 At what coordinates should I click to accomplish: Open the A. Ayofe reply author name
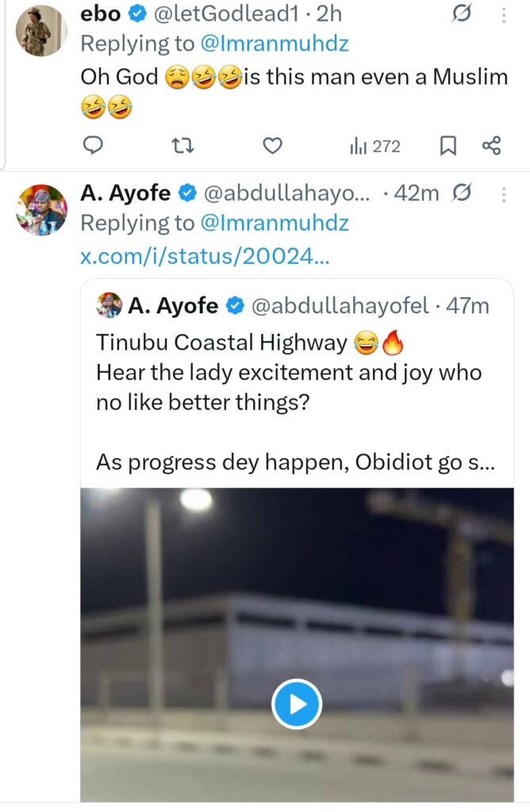pyautogui.click(x=127, y=193)
